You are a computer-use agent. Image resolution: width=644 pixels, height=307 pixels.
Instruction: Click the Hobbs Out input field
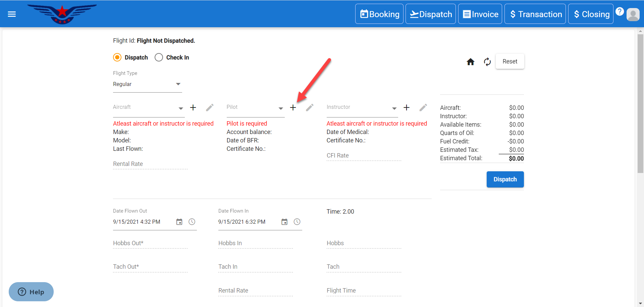point(150,243)
